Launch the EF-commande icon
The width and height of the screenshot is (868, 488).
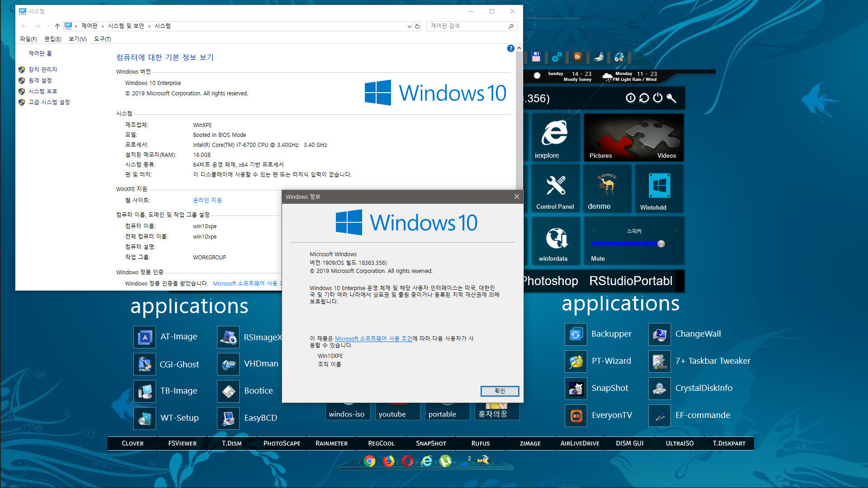click(660, 416)
